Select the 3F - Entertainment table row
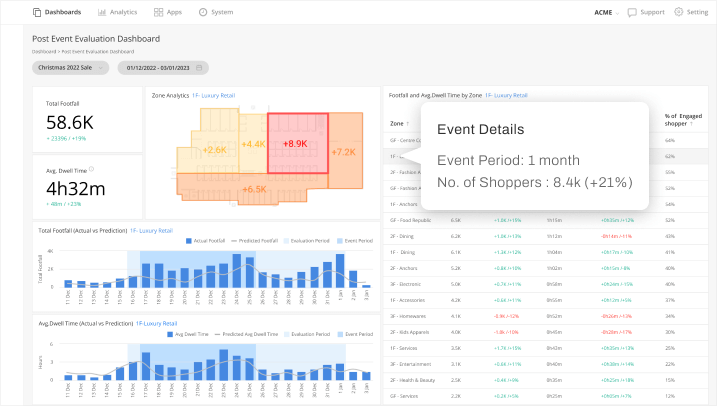Screen dimensions: 717x406 (546, 364)
